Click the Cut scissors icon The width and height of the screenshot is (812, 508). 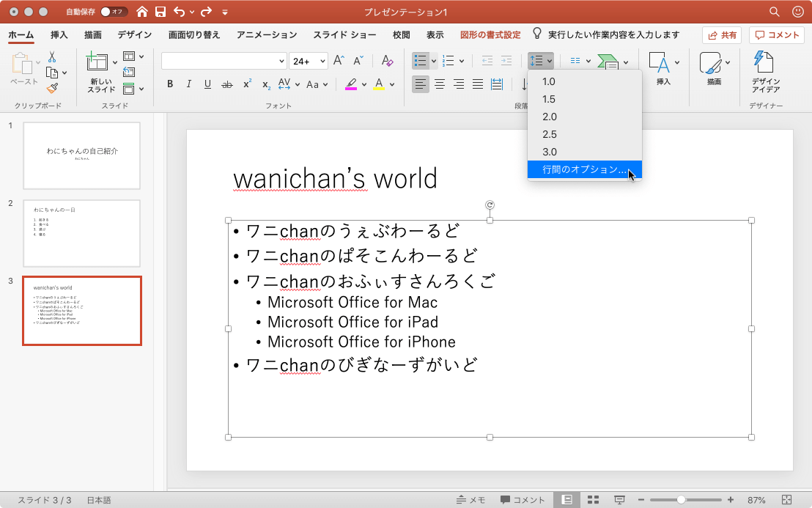tap(52, 57)
